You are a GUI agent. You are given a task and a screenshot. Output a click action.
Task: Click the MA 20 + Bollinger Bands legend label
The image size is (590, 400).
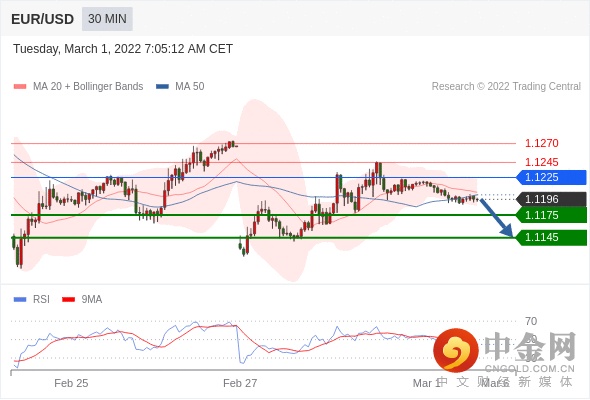coord(88,87)
